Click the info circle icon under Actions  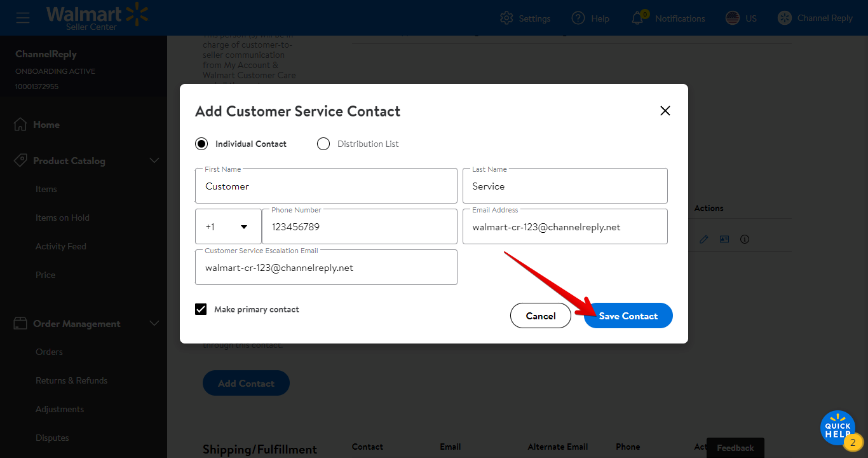(745, 239)
